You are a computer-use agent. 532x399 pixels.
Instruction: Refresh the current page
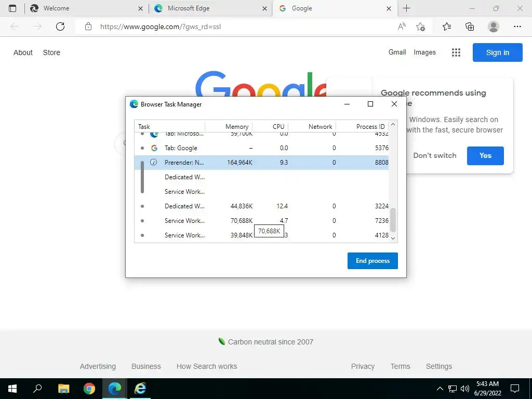pos(60,26)
